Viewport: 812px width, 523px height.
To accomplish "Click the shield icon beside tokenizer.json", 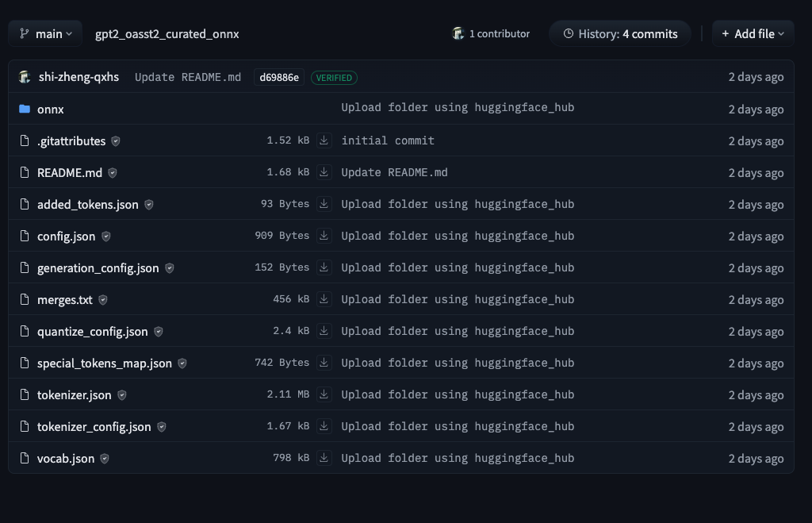I will 122,395.
